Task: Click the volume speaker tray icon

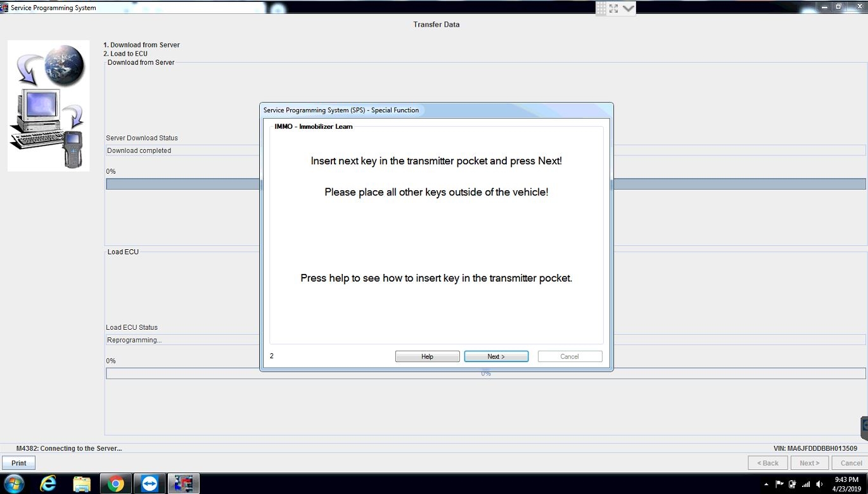Action: click(x=820, y=484)
